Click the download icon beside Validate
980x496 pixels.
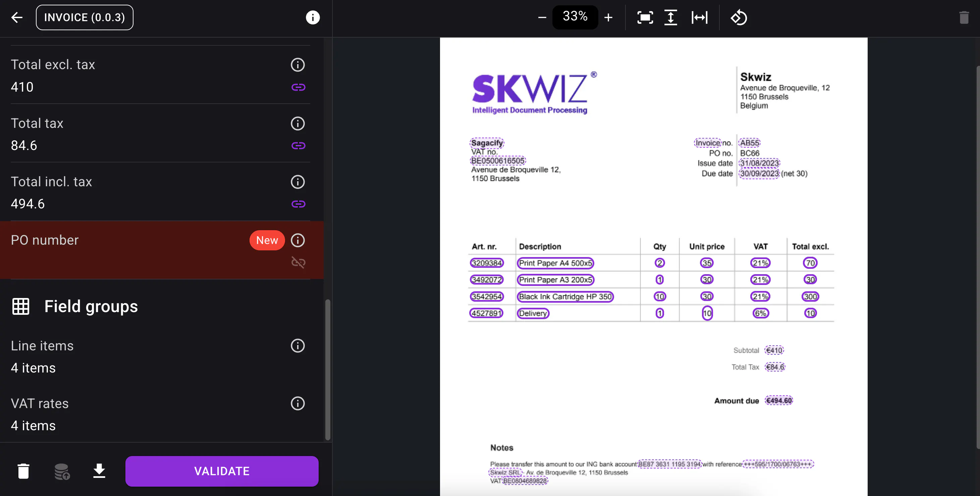tap(99, 471)
